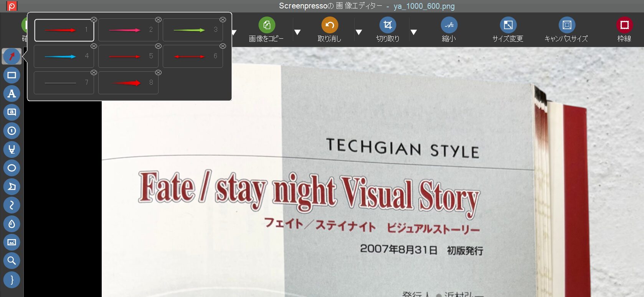Choose thin red arrow preset 5

(128, 56)
